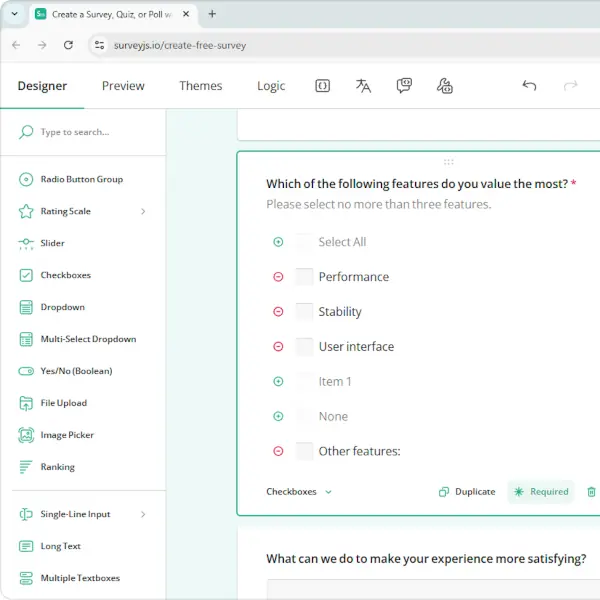The image size is (600, 600).
Task: Remove the User interface choice
Action: (278, 346)
